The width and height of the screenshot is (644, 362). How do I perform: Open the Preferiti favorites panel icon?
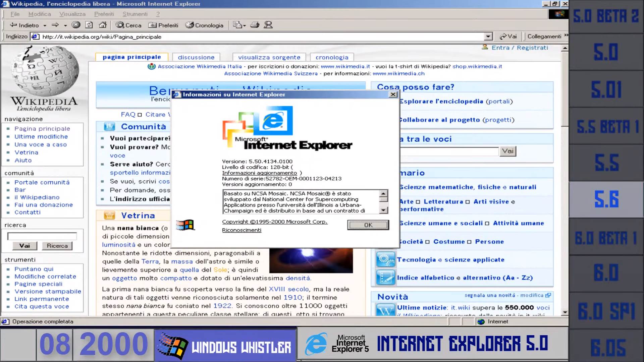pos(153,25)
